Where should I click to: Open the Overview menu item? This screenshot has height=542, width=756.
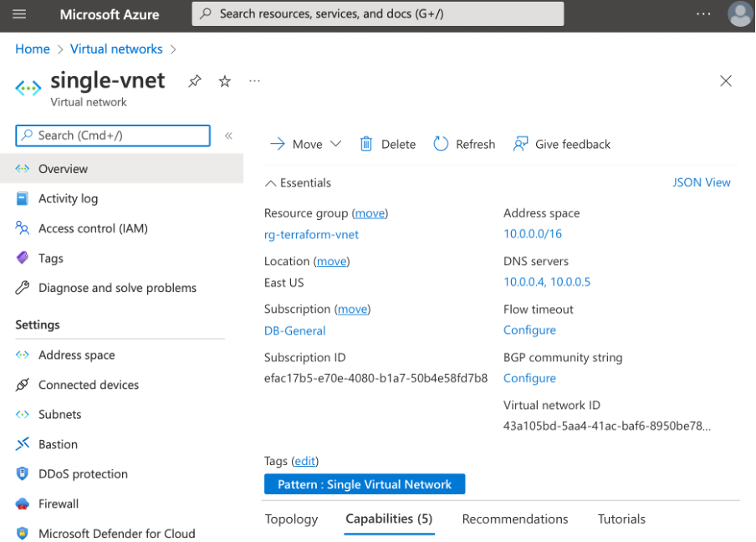121,169
